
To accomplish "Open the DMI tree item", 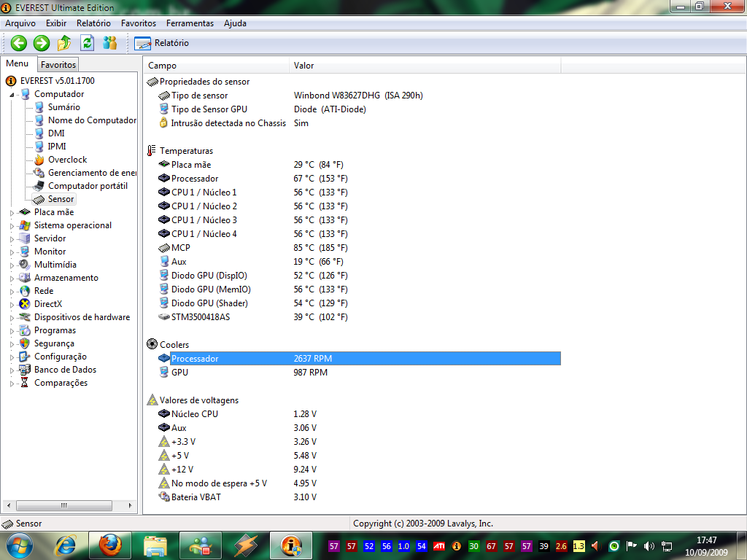I will pyautogui.click(x=56, y=133).
